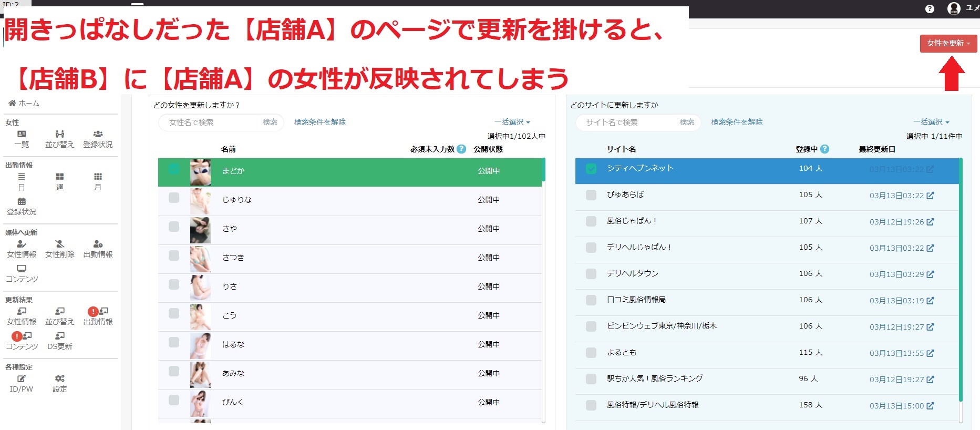This screenshot has width=980, height=430.
Task: Expand the 女性を更新 dropdown button
Action: [948, 44]
